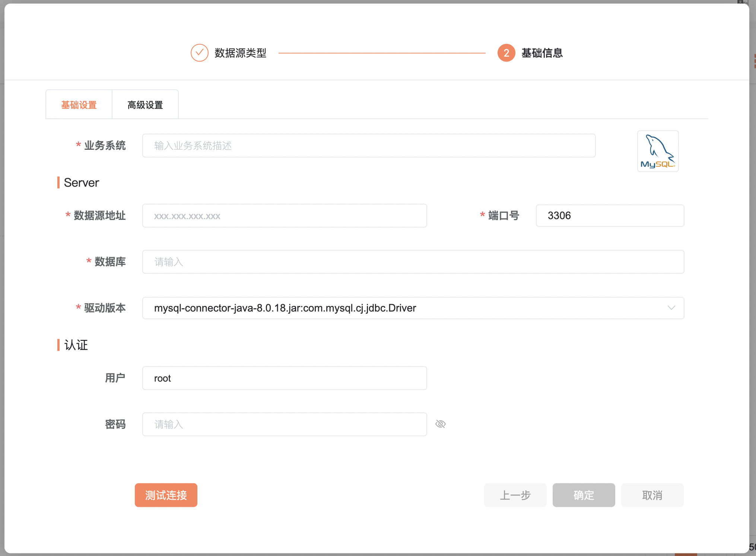
Task: Select the 基础设置 tab
Action: [79, 104]
